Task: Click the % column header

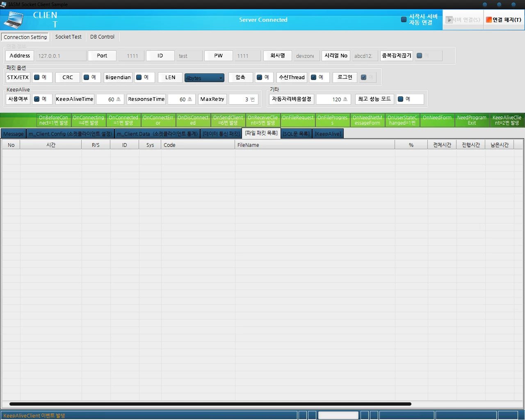Action: pos(411,145)
